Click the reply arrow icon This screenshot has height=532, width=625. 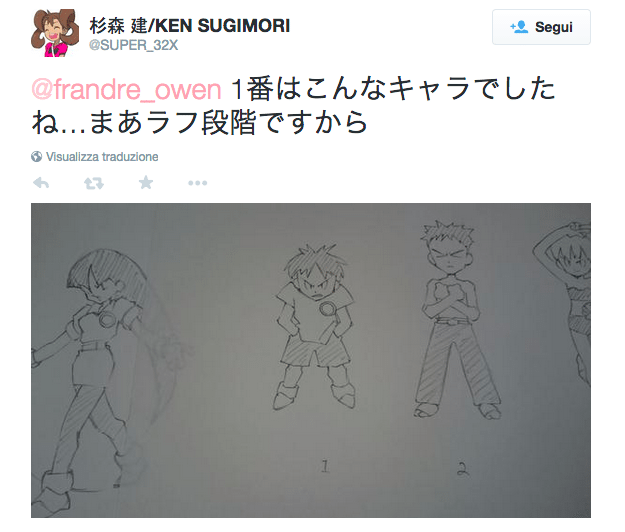pyautogui.click(x=41, y=183)
